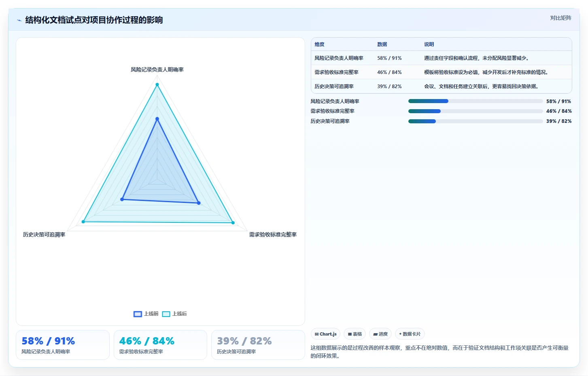Toggle the 上线后 legend entry in the chart
Screen dimensions: 588x376
point(174,314)
